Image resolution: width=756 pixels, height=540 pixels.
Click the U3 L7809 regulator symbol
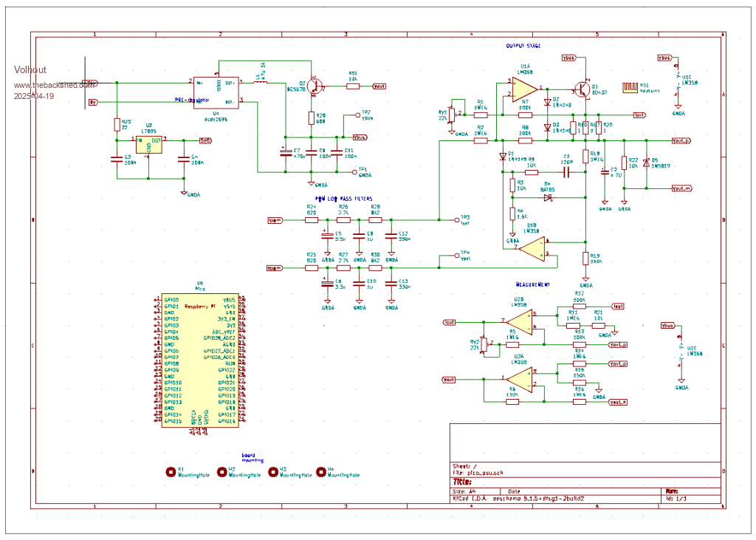click(x=150, y=143)
